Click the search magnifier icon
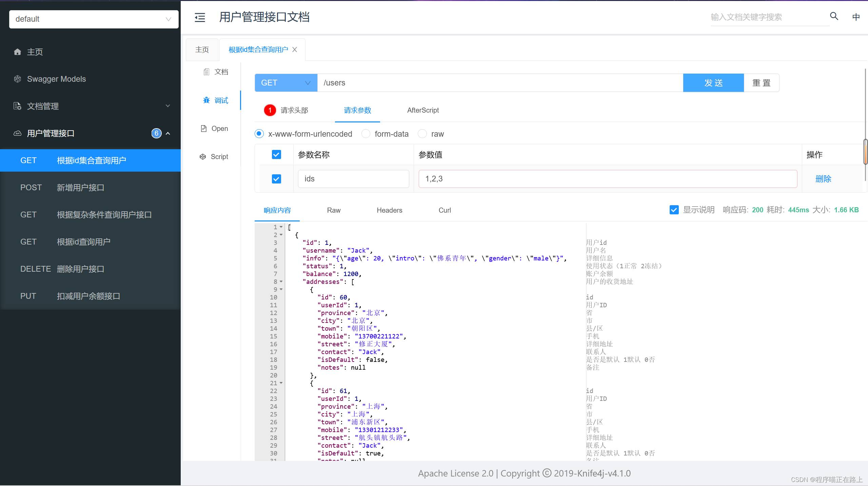The height and width of the screenshot is (486, 868). coord(833,16)
